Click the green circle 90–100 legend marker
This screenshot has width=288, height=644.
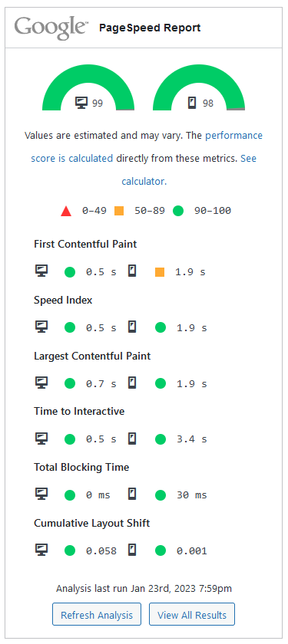177,211
